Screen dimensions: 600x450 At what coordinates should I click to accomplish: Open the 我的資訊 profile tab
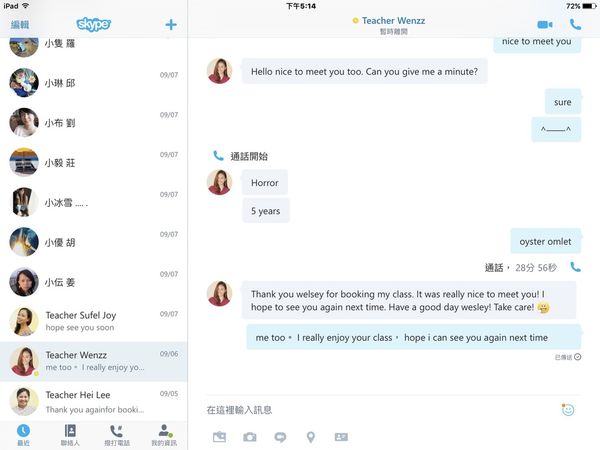pyautogui.click(x=164, y=435)
